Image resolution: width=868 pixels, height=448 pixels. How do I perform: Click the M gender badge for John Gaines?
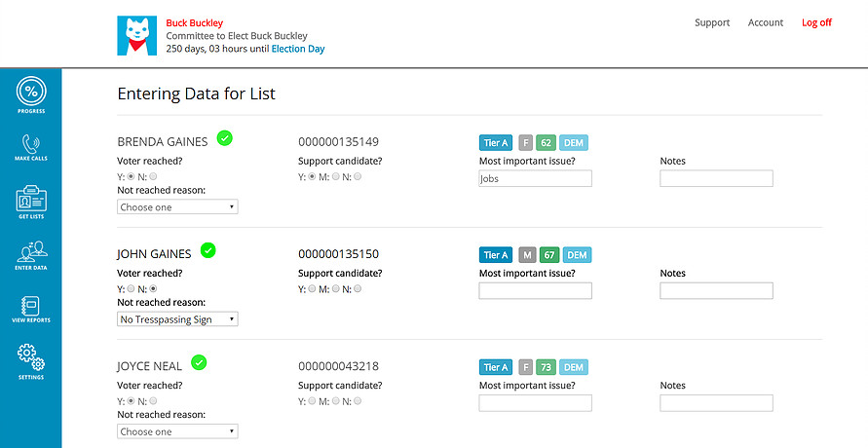tap(528, 255)
